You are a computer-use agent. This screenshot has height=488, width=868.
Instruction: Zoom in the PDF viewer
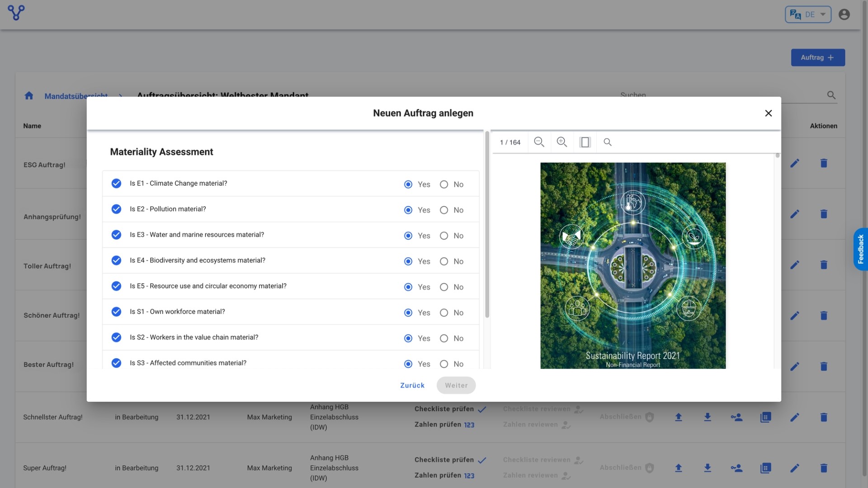(x=561, y=142)
